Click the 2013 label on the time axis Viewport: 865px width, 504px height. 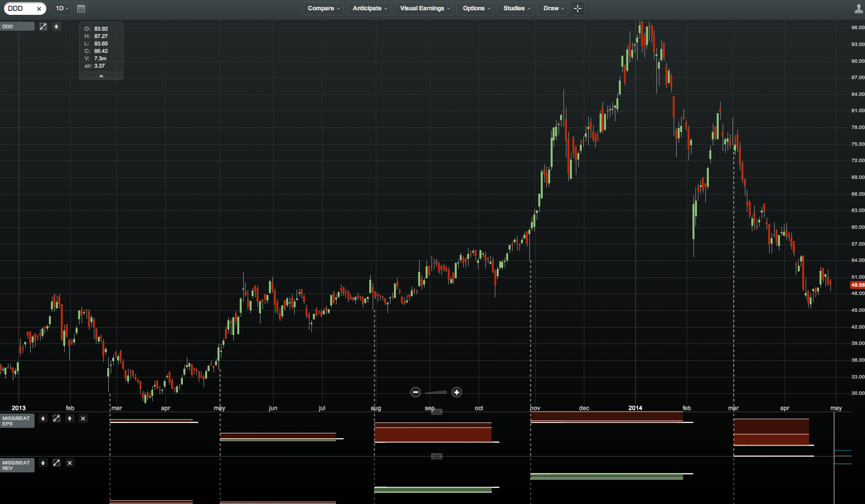pyautogui.click(x=19, y=408)
